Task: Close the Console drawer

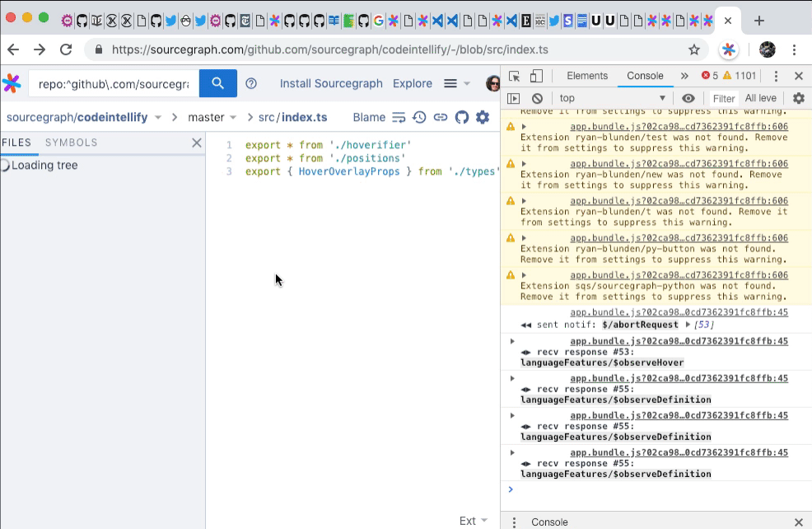Action: click(799, 522)
